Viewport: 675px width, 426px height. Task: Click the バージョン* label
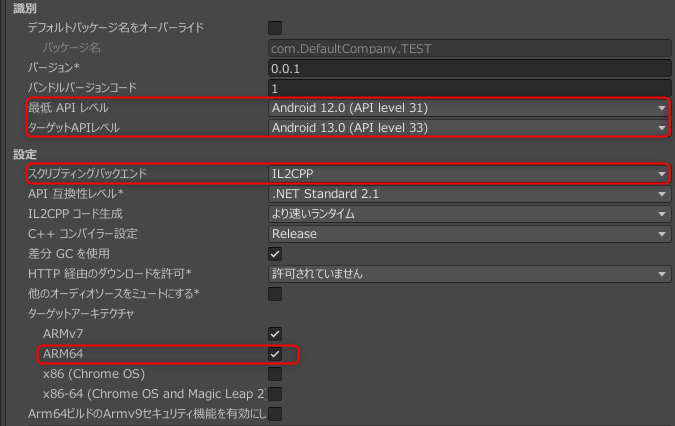pos(54,68)
